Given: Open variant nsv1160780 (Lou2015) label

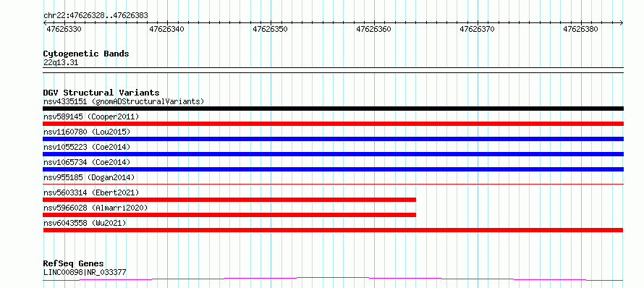Looking at the screenshot, I should (x=87, y=132).
